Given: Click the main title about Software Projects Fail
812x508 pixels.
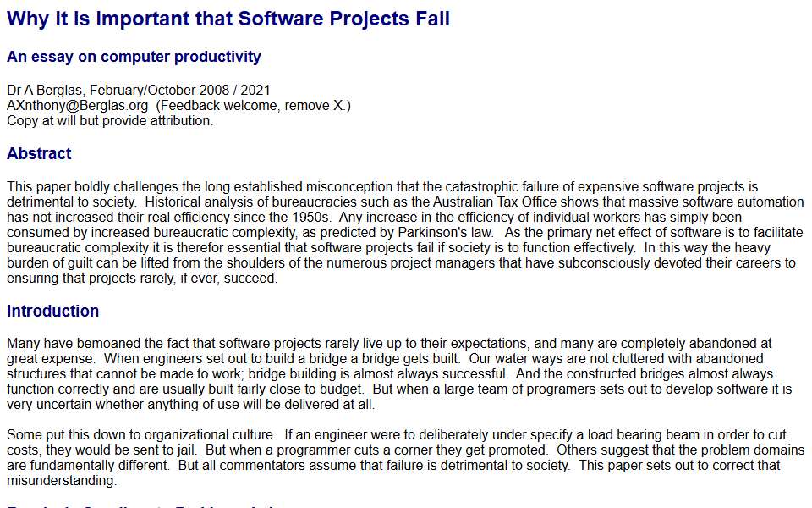Looking at the screenshot, I should pos(228,19).
